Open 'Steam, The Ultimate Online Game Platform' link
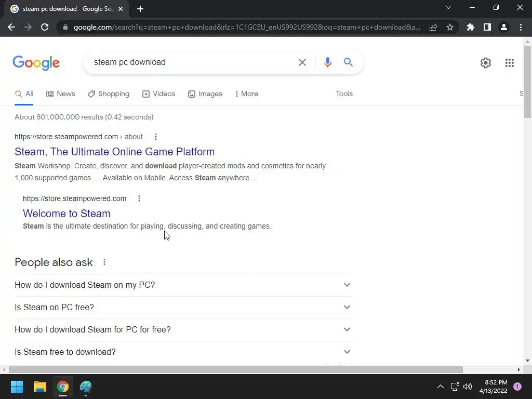Screen dimensions: 532x399 [115, 152]
